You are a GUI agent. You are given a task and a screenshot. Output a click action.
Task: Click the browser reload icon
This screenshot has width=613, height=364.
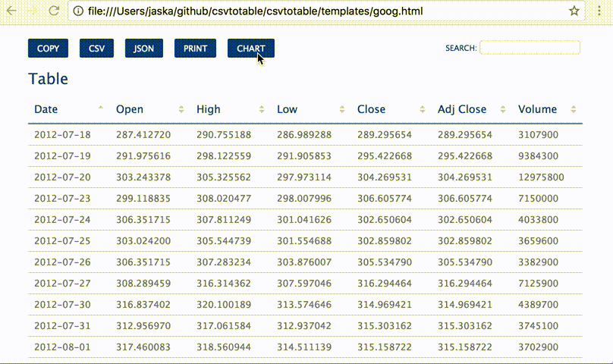click(54, 11)
